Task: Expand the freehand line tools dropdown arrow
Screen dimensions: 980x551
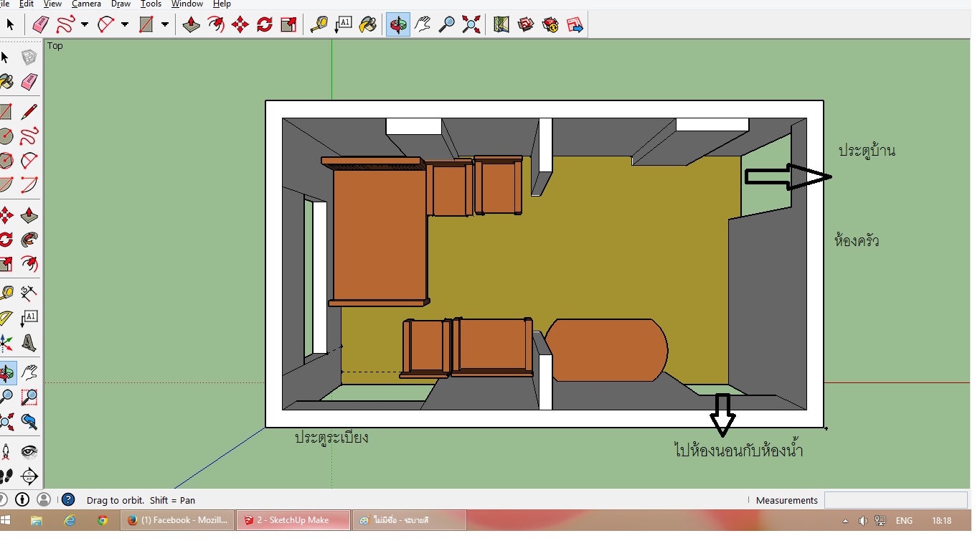Action: [85, 25]
